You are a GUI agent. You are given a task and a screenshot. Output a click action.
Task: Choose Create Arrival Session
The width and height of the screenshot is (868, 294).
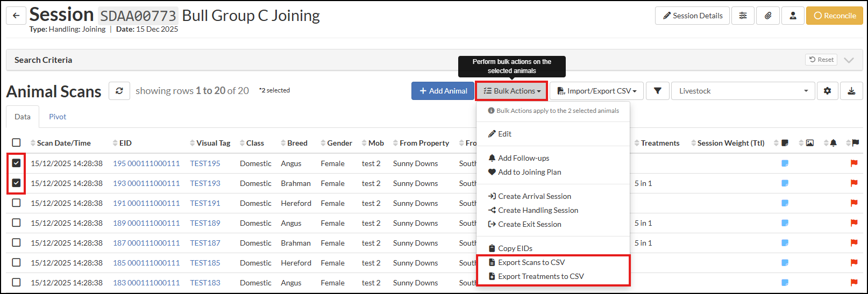pyautogui.click(x=553, y=196)
